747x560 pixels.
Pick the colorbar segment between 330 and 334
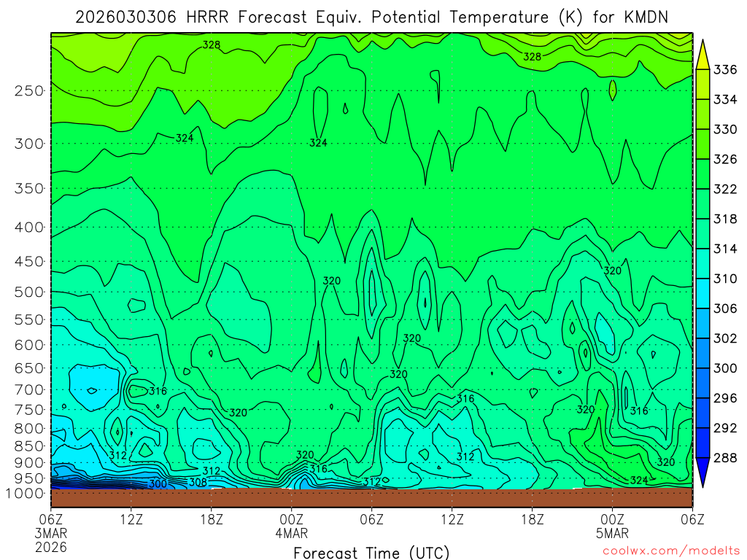click(x=703, y=114)
